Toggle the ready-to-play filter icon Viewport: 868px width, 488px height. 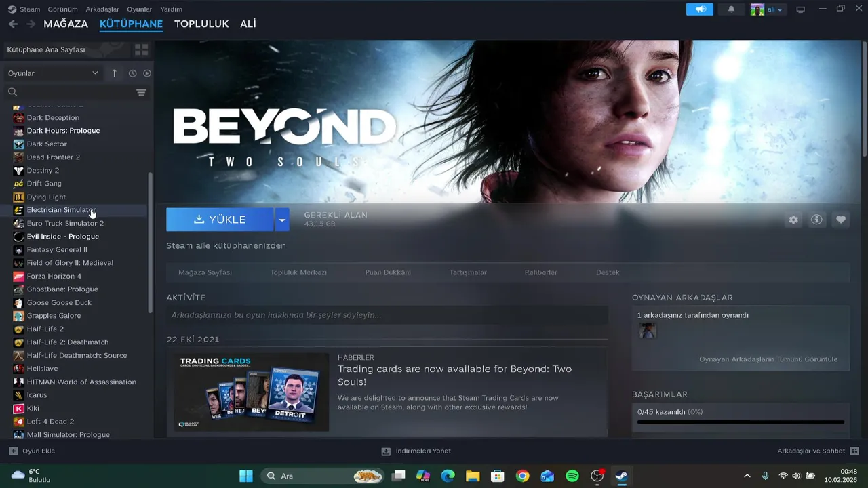(147, 73)
